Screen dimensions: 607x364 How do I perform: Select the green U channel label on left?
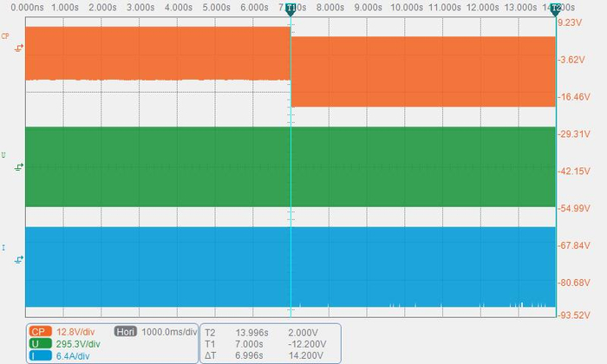click(x=3, y=155)
